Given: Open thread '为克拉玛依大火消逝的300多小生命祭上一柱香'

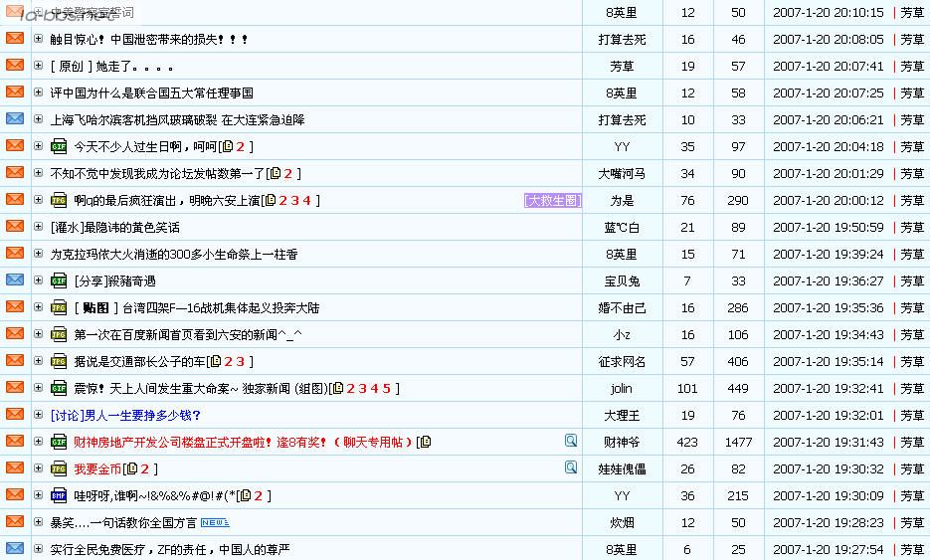Looking at the screenshot, I should [173, 254].
